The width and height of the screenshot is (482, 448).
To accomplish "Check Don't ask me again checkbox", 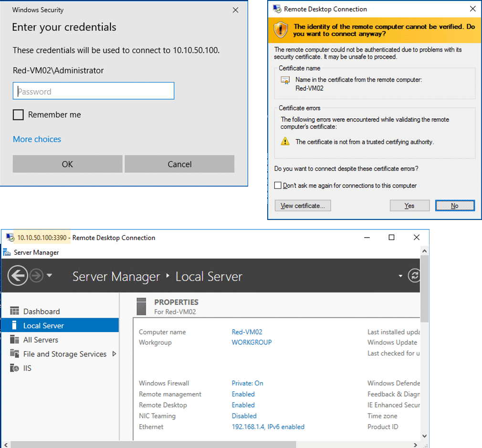I will 278,185.
